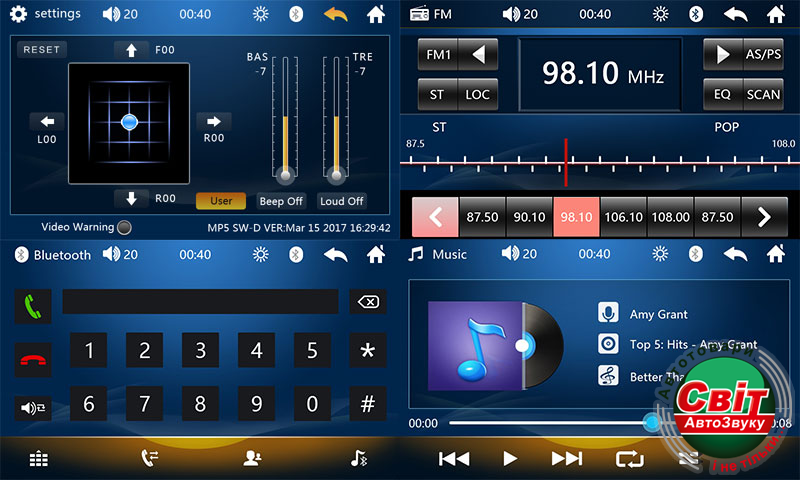This screenshot has height=480, width=800.
Task: Click the backspace icon beside number field
Action: (x=367, y=302)
